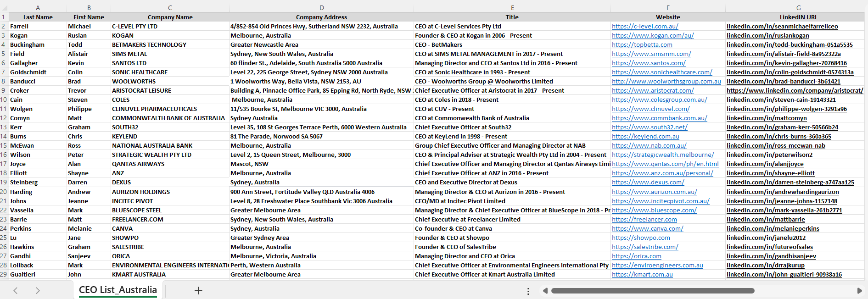Screen dimensions: 868x299
Task: Select column A header
Action: (x=38, y=8)
